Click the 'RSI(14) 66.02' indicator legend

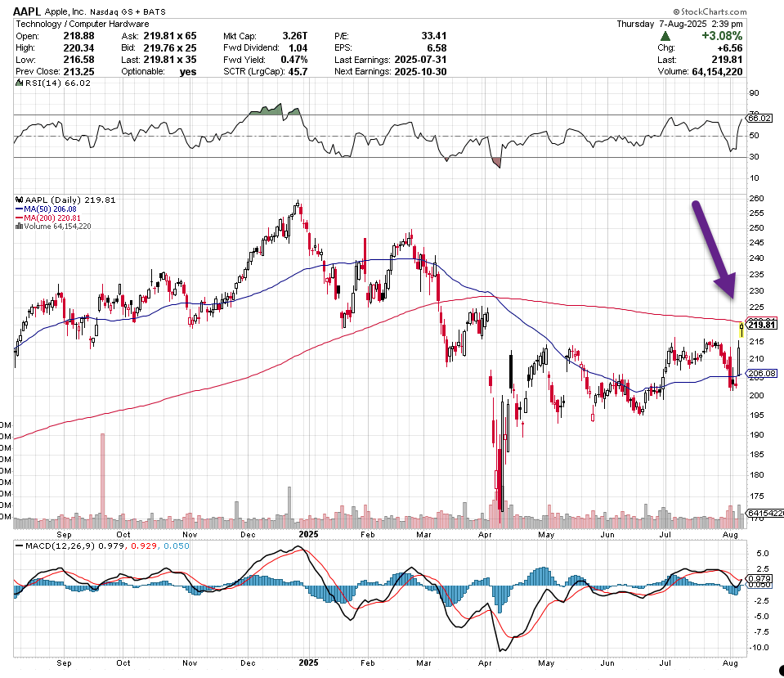57,83
